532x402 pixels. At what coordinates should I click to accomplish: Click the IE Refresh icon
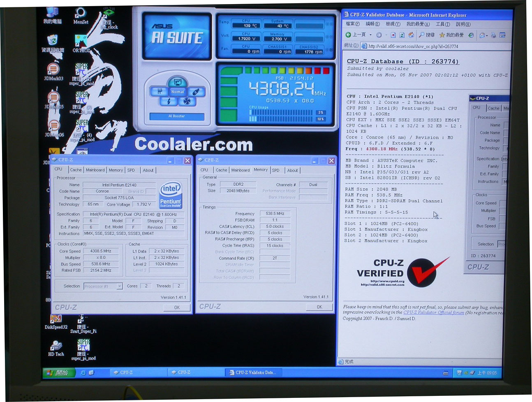[402, 35]
